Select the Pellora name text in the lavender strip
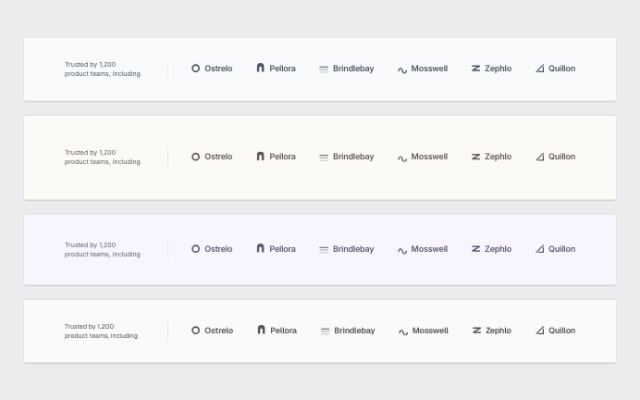640x400 pixels. tap(282, 249)
